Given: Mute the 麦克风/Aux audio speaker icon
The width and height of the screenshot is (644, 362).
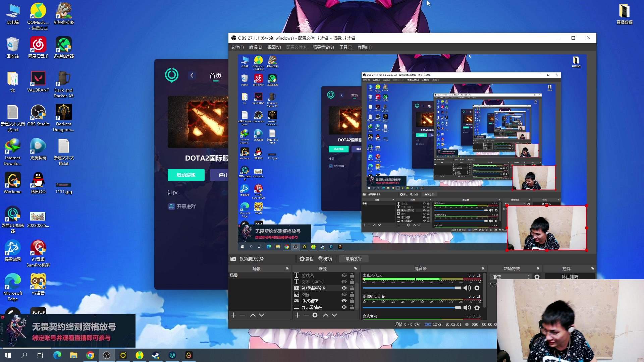Looking at the screenshot, I should pos(467,288).
